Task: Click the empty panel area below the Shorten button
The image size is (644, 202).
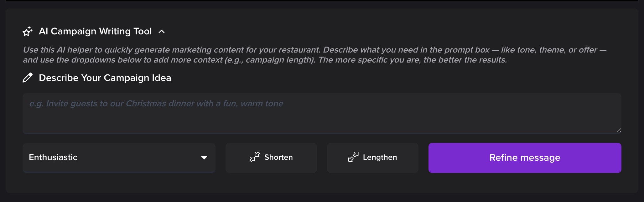Action: [x=271, y=183]
